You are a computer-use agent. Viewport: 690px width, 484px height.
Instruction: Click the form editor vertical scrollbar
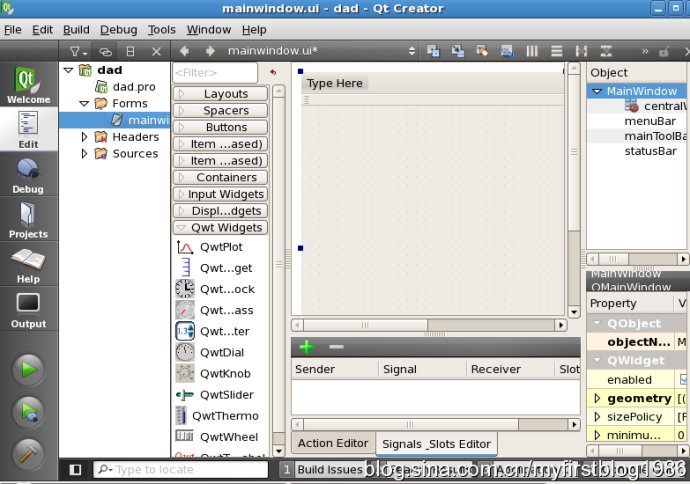574,152
